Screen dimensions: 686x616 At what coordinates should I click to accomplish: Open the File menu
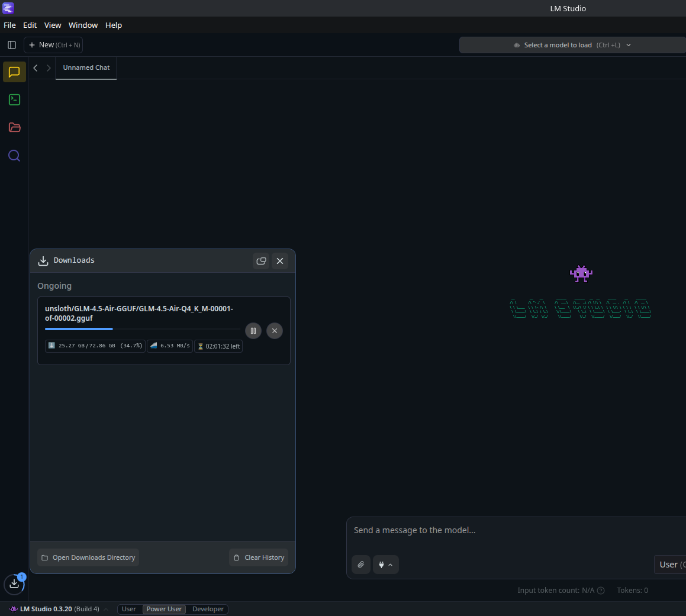9,25
